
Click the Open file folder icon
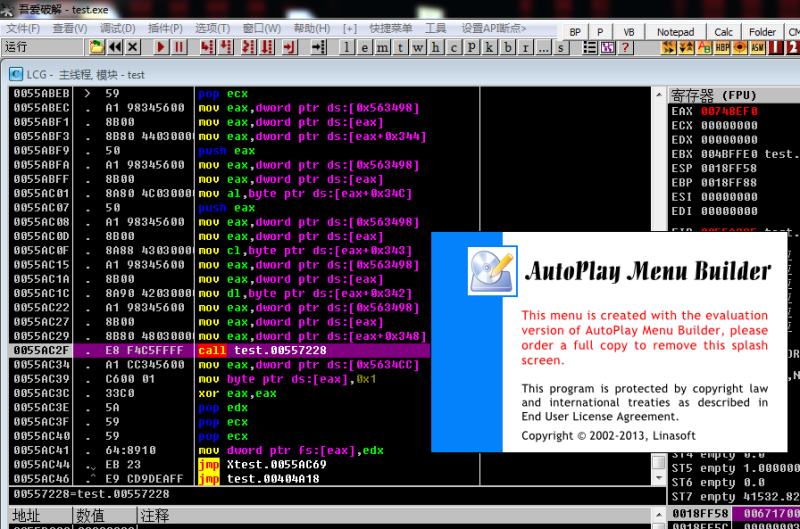pos(96,47)
